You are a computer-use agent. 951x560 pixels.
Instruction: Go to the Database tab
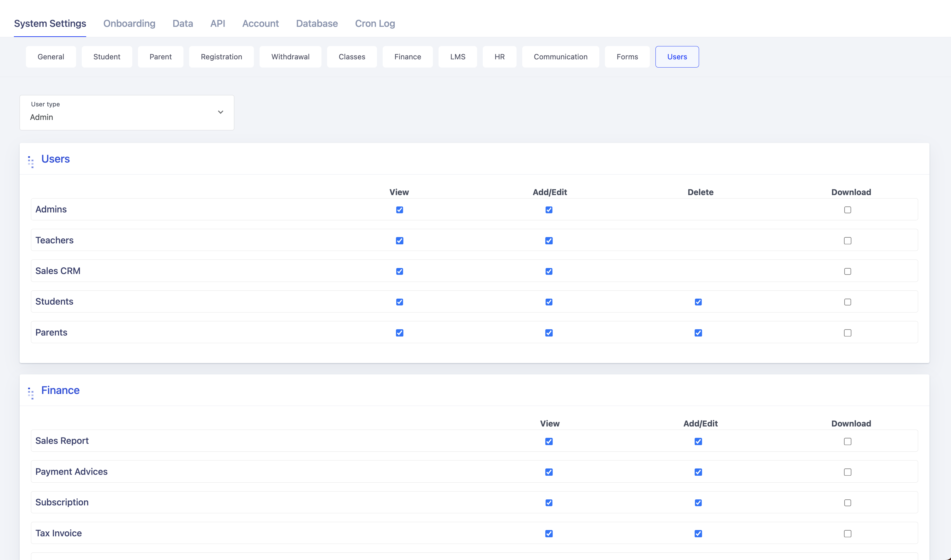(317, 23)
